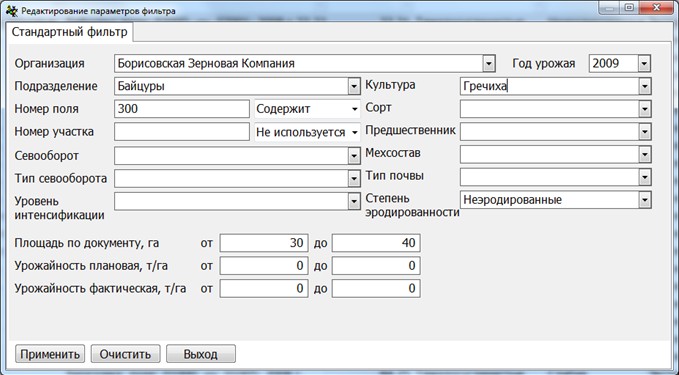Open the Тип почвы dropdown

point(644,177)
